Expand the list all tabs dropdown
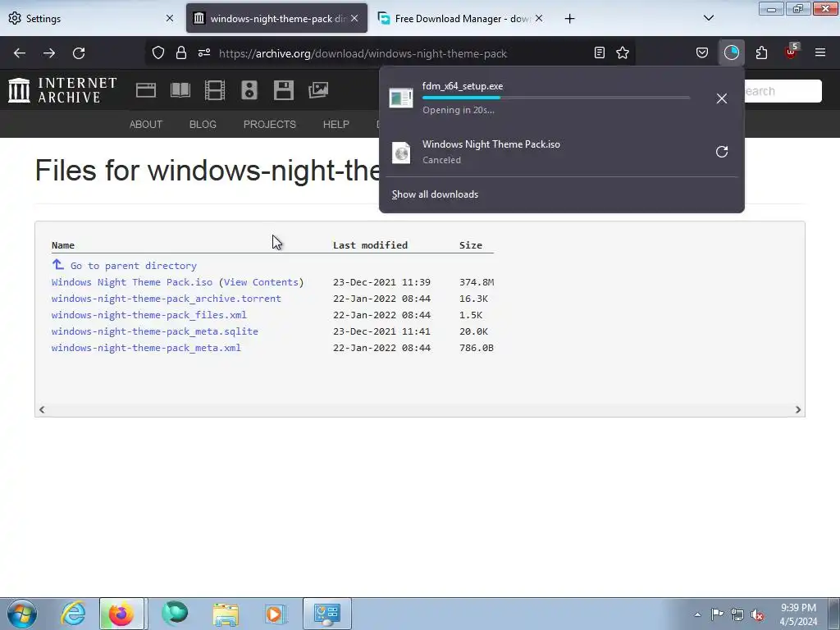This screenshot has height=630, width=840. point(708,18)
